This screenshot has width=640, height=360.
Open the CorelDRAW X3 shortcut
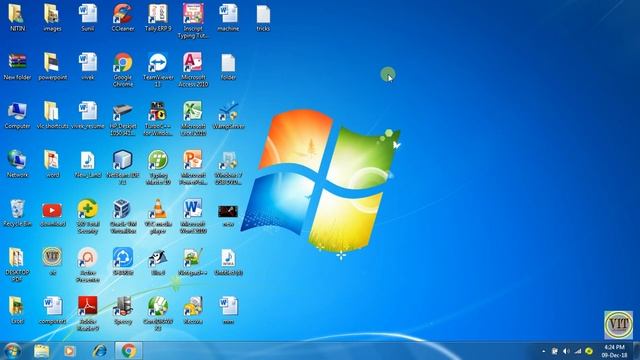coord(158,313)
